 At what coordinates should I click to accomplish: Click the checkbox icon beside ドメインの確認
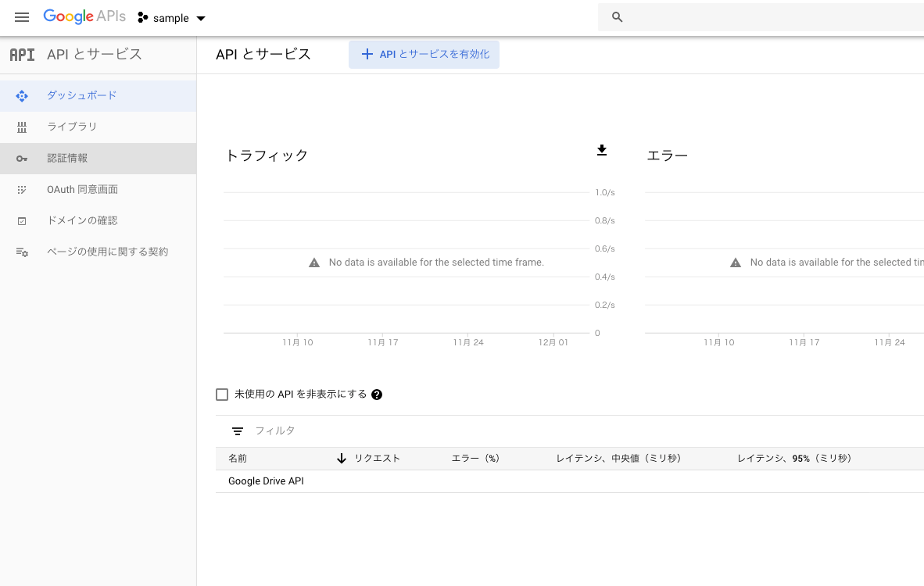point(22,221)
